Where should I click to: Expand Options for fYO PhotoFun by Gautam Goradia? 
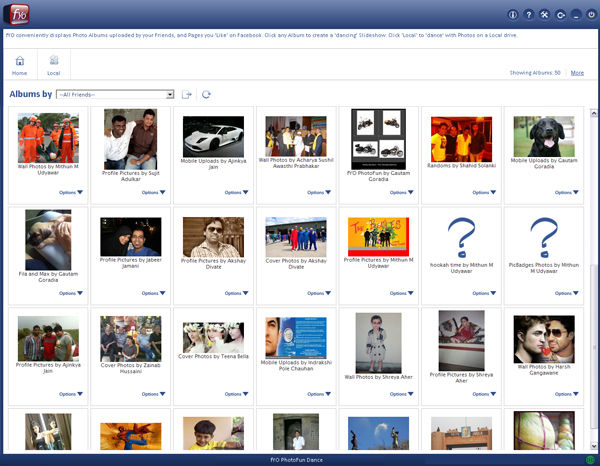[x=402, y=192]
